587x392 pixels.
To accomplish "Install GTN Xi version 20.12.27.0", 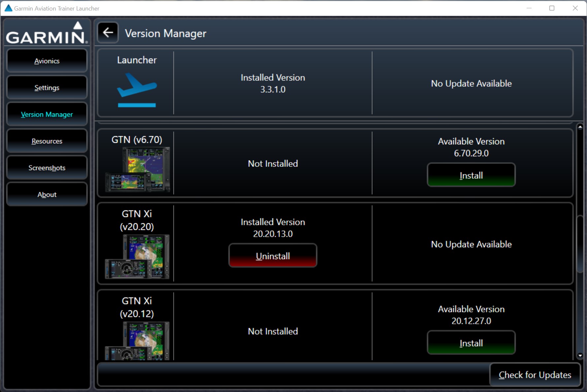I will pos(471,343).
